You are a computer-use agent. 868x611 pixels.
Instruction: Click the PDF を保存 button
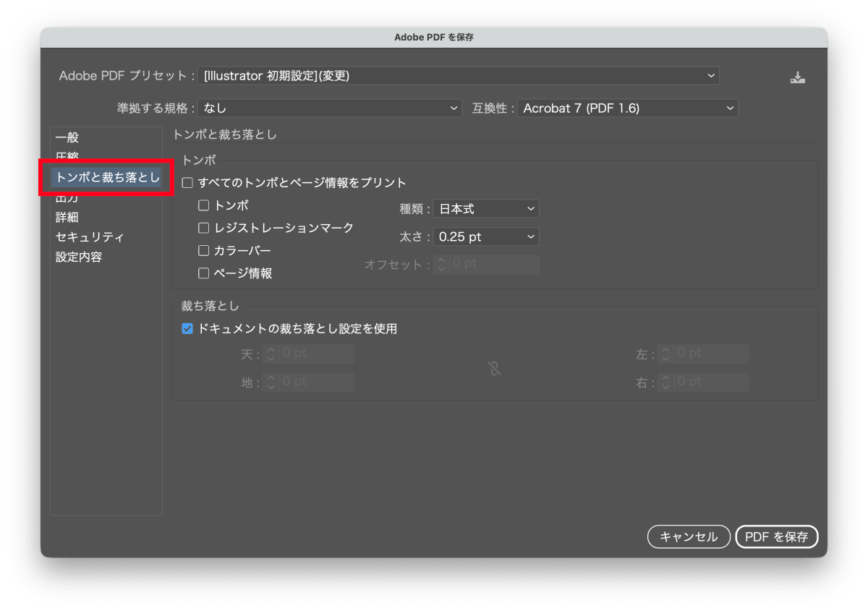(777, 537)
